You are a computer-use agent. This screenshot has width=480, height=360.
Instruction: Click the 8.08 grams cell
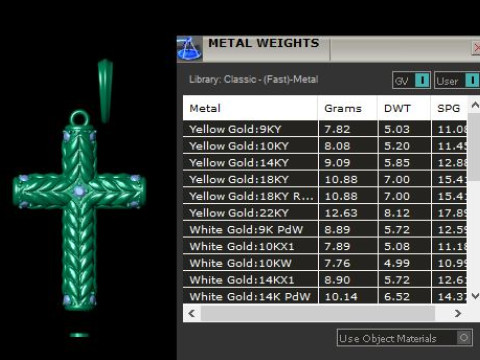348,146
